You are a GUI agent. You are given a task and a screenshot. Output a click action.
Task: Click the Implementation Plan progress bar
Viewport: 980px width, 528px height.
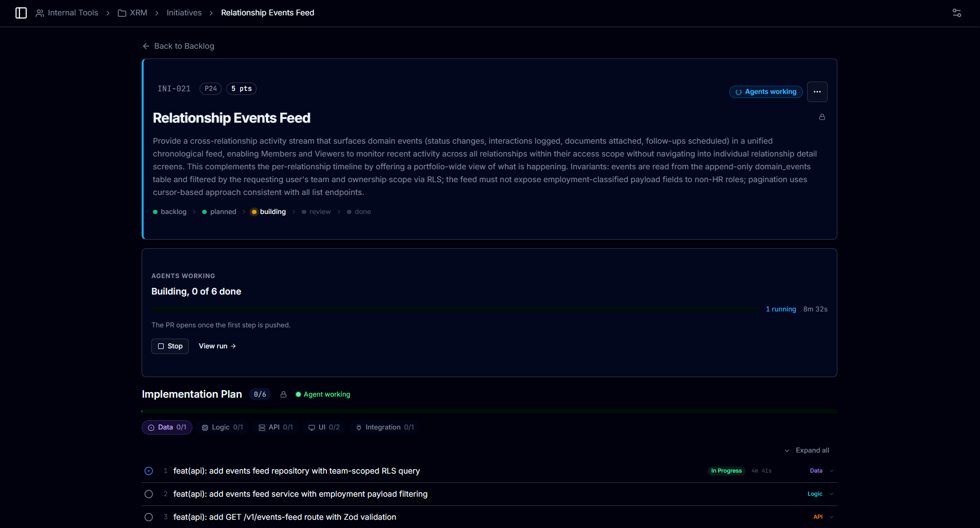pos(489,412)
